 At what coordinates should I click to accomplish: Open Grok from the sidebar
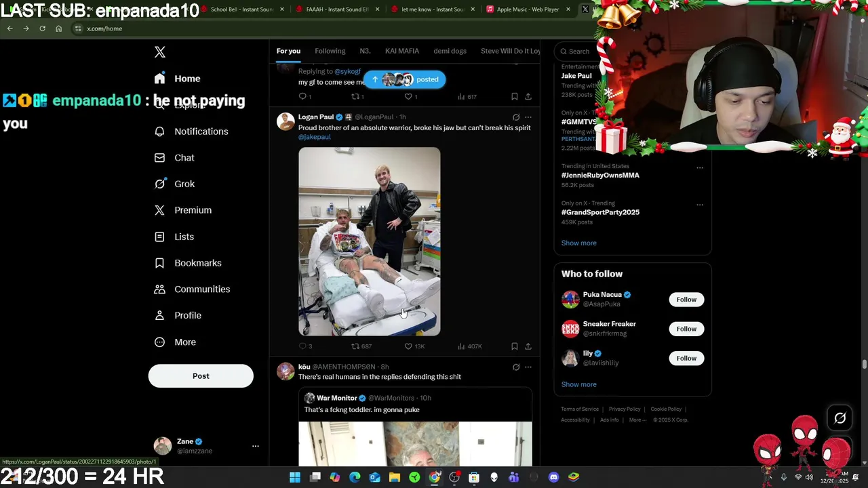point(174,184)
